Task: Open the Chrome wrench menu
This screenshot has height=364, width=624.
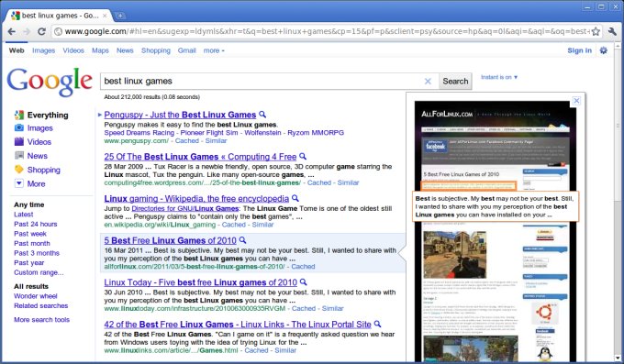Action: tap(612, 31)
